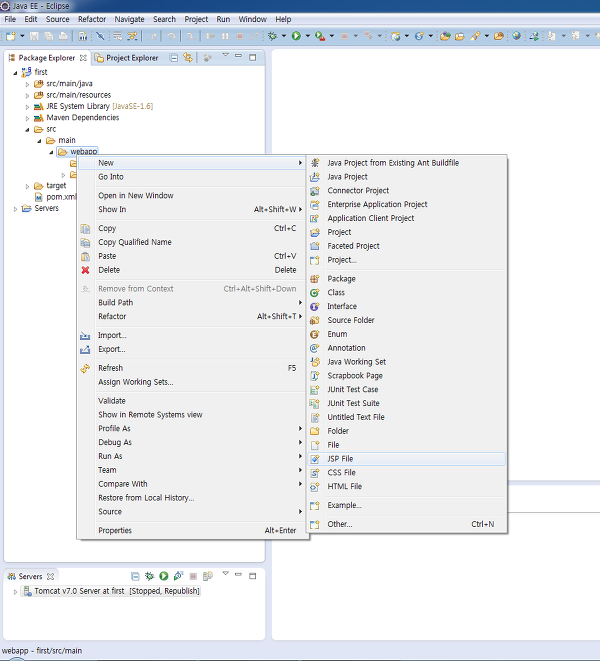Close the Servers view tab

[50, 576]
